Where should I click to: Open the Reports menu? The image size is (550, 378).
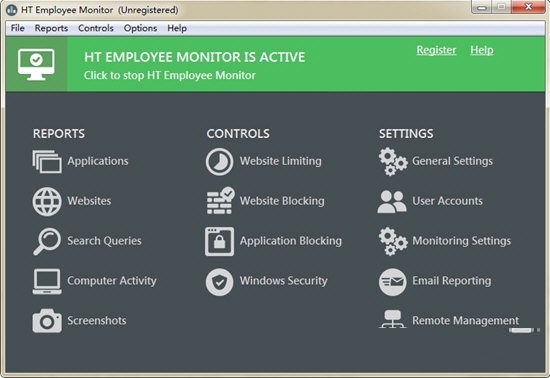point(51,28)
